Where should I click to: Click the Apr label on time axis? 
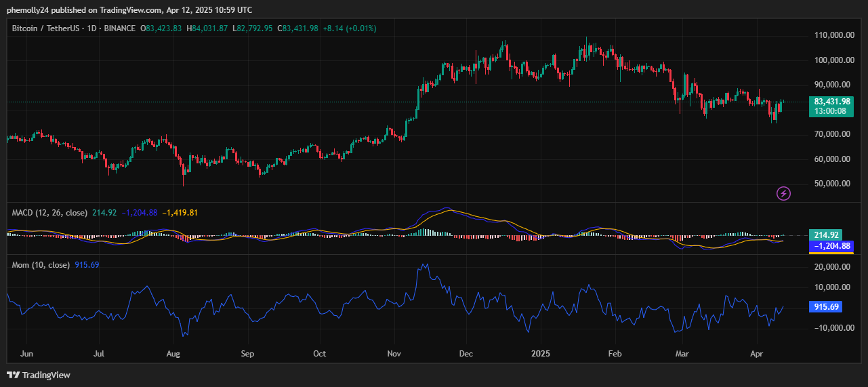point(756,354)
